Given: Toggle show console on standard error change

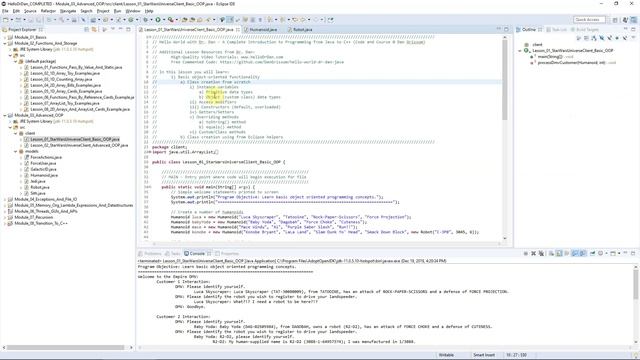Looking at the screenshot, I should (x=583, y=253).
